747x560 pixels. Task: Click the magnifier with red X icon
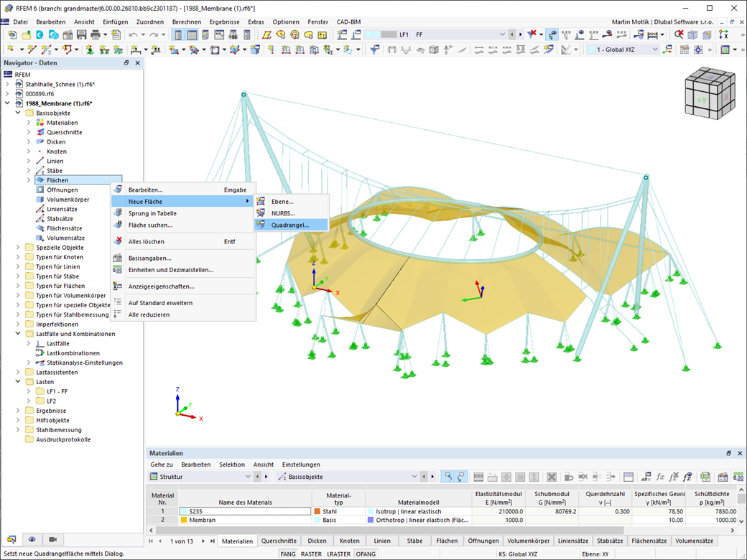coord(679,34)
